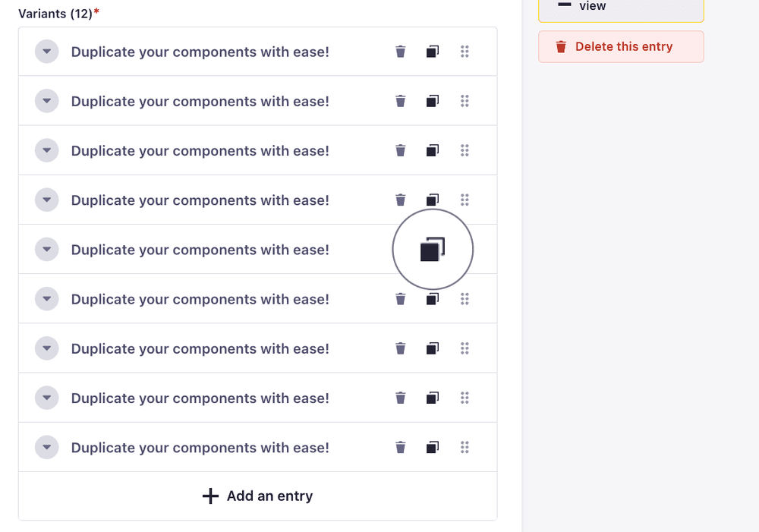
Task: Expand the first variant entry chevron
Action: click(x=47, y=52)
